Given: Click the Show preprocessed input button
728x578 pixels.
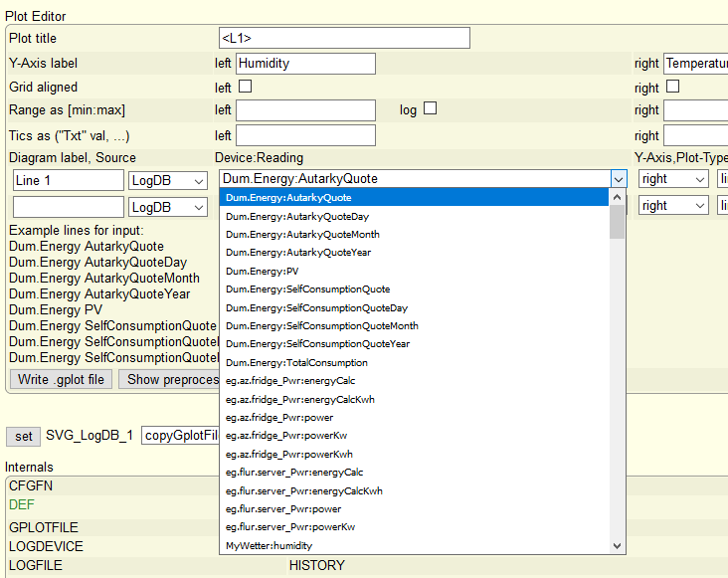Looking at the screenshot, I should click(168, 379).
